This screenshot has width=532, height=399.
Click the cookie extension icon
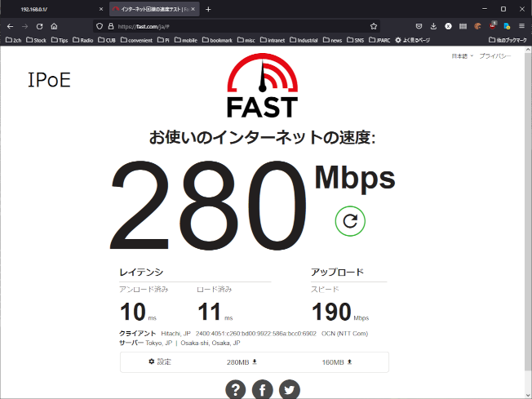477,26
